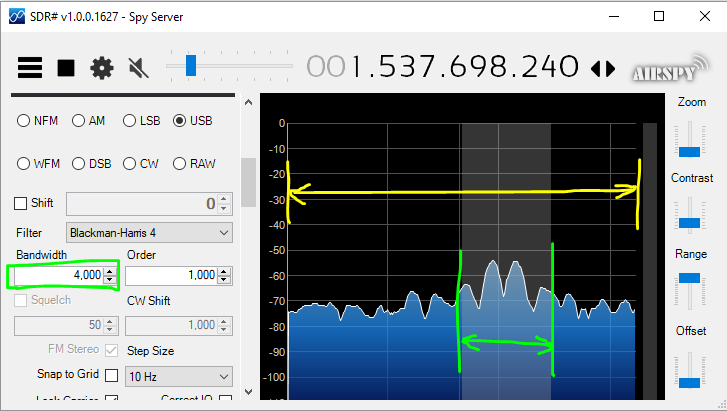The image size is (727, 411).
Task: Toggle the audio mute speaker icon
Action: 139,68
